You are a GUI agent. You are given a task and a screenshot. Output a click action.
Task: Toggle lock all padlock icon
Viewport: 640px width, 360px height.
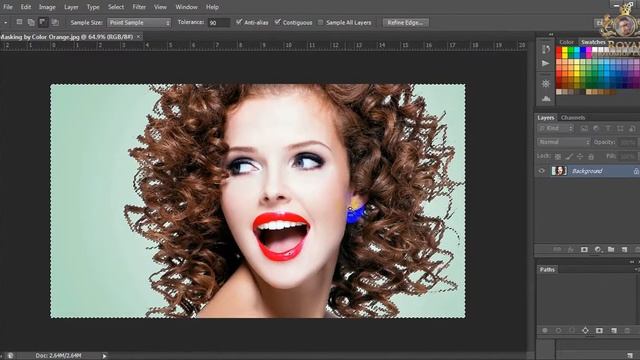[x=591, y=156]
